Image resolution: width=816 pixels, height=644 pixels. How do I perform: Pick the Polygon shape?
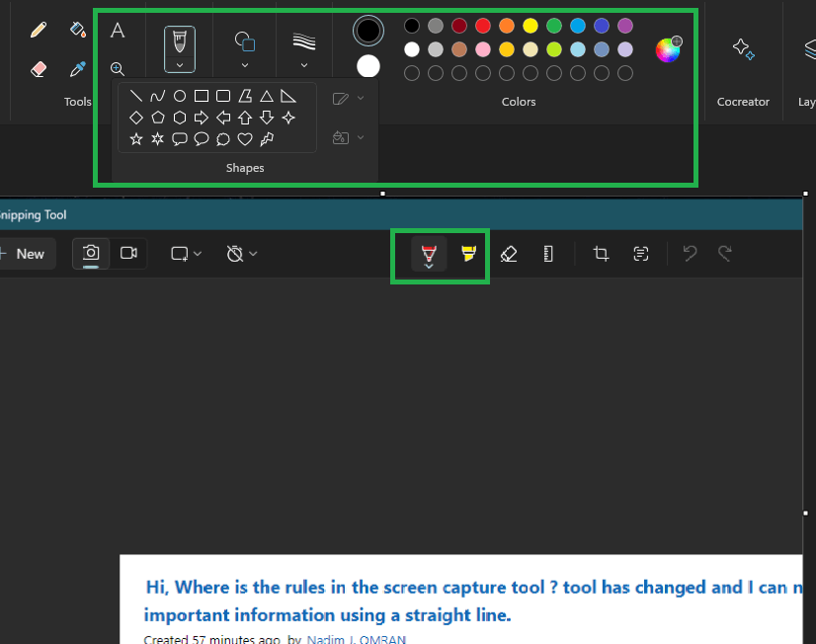tap(245, 96)
